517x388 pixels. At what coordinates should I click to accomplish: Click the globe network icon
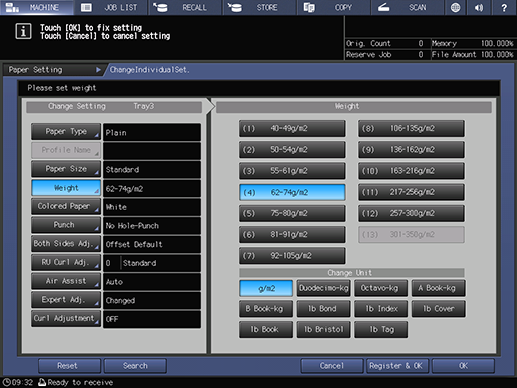tap(455, 7)
